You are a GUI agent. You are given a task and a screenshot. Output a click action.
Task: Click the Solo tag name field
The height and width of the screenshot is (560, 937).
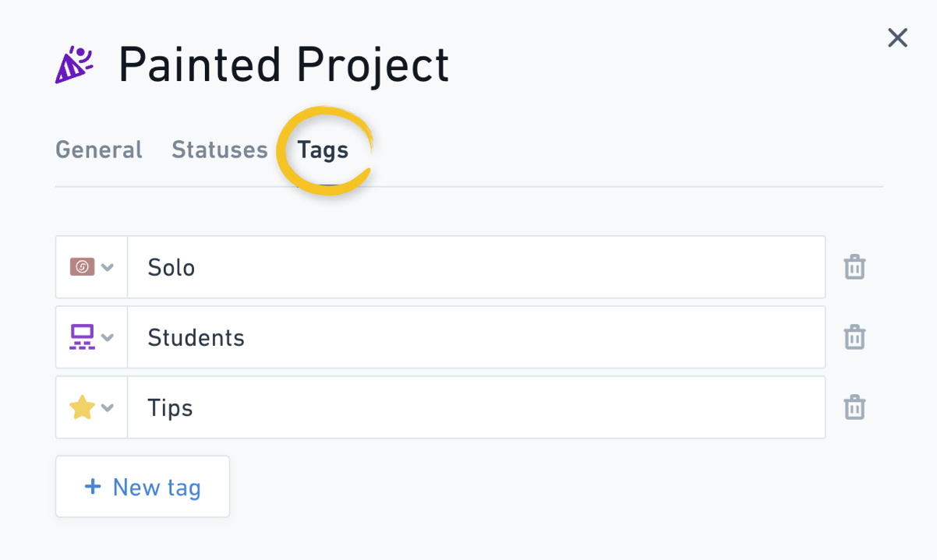click(x=476, y=267)
